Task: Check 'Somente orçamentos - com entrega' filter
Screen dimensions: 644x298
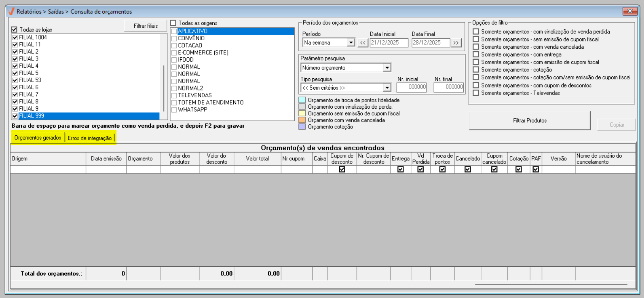Action: 476,54
